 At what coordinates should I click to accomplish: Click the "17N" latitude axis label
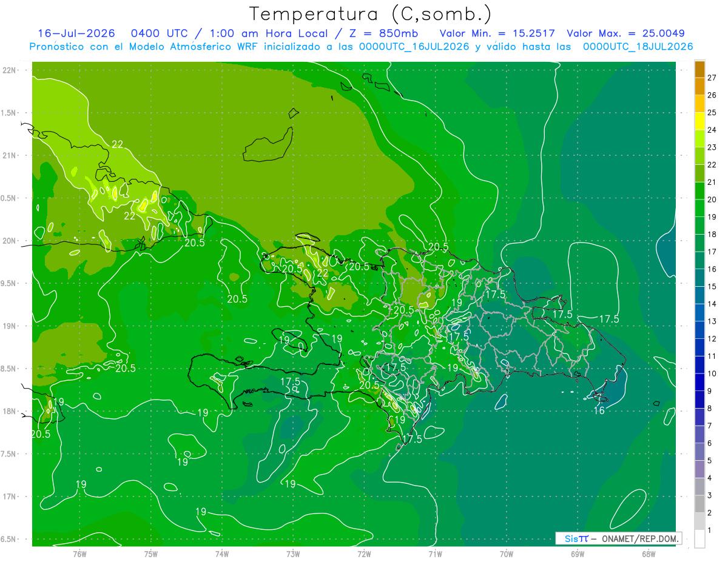[10, 497]
